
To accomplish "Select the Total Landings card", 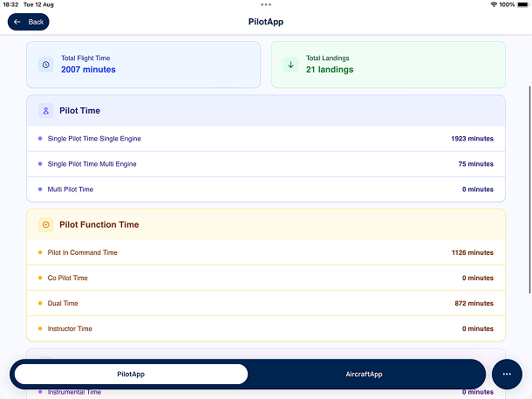I will point(388,65).
